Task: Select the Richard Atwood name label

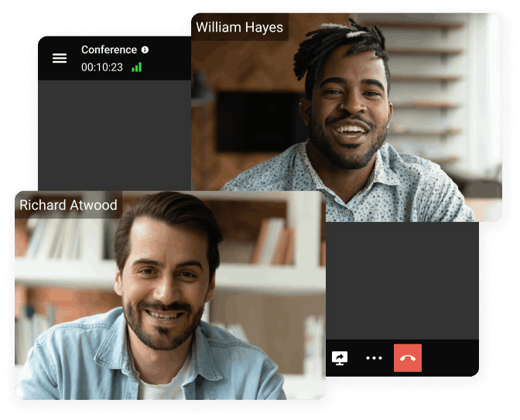Action: click(68, 205)
